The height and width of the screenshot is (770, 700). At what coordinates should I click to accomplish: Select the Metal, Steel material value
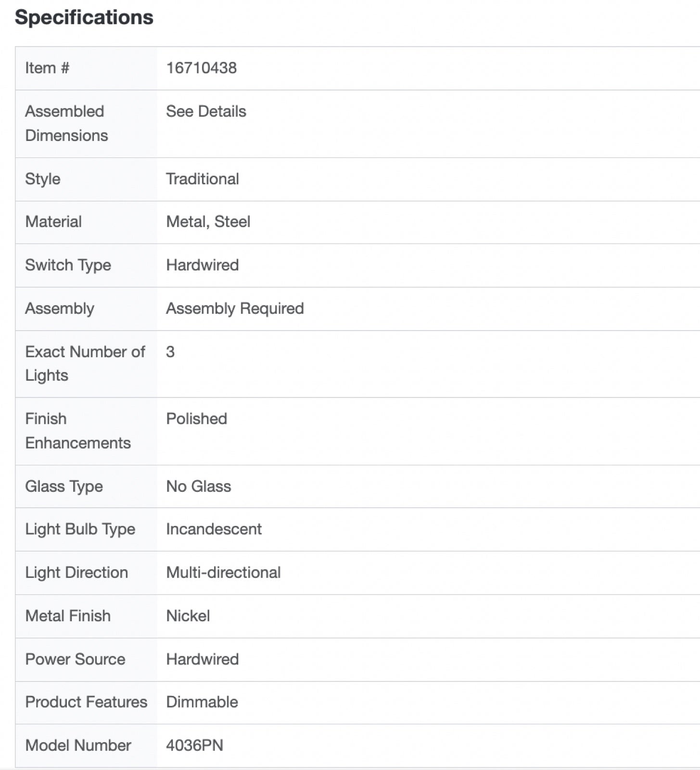[208, 222]
